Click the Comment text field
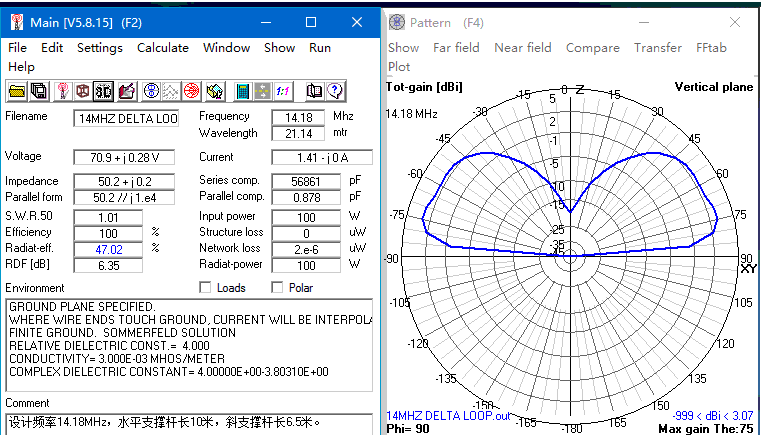 click(x=189, y=423)
